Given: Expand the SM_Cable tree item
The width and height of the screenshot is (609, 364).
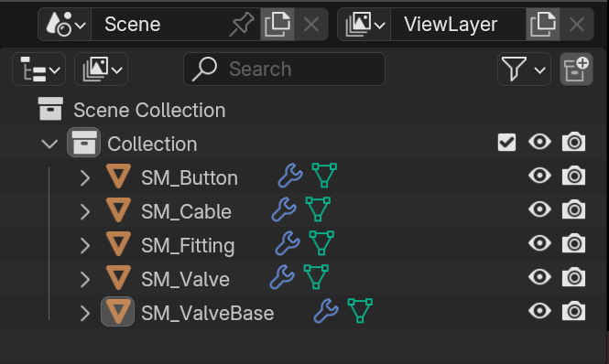Looking at the screenshot, I should click(85, 212).
